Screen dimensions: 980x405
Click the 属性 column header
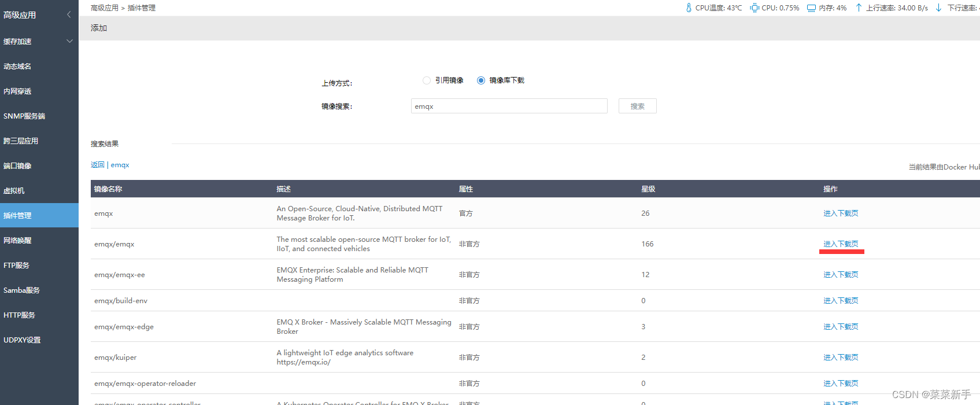[466, 189]
